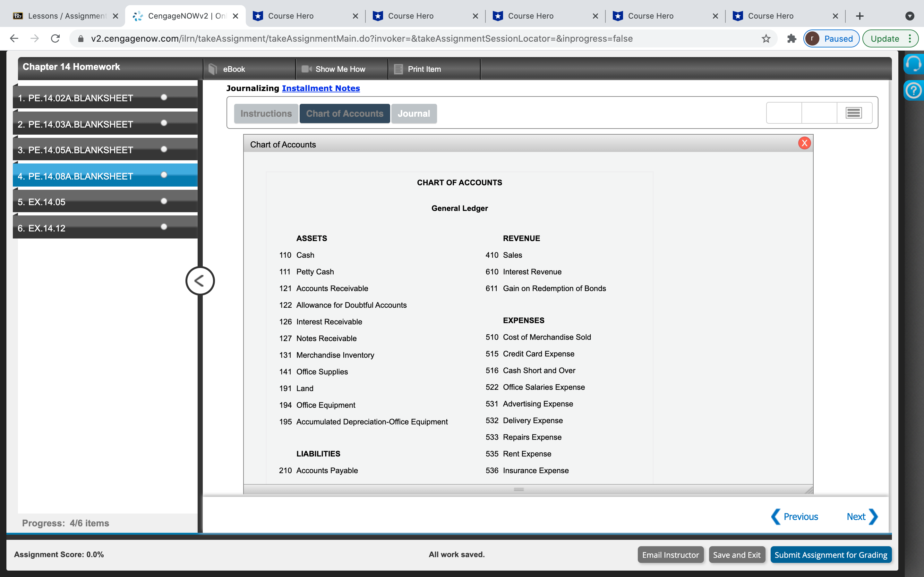
Task: Reload the page using refresh icon
Action: tap(56, 38)
